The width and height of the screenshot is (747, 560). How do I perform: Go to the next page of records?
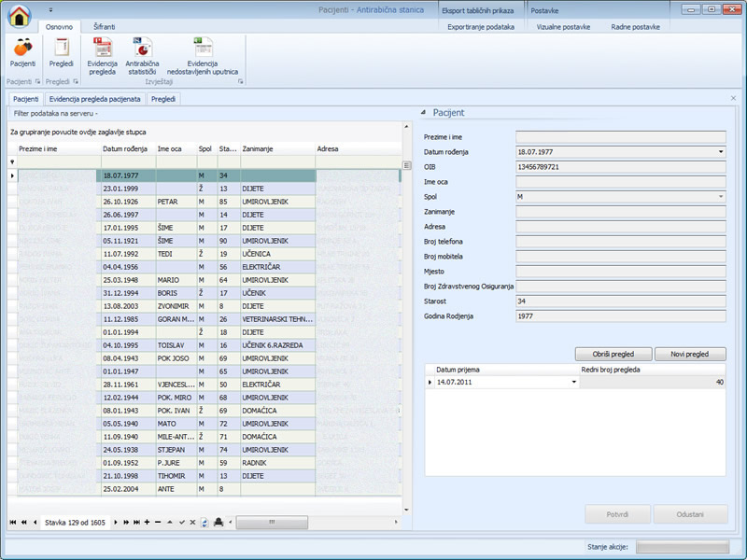click(126, 523)
